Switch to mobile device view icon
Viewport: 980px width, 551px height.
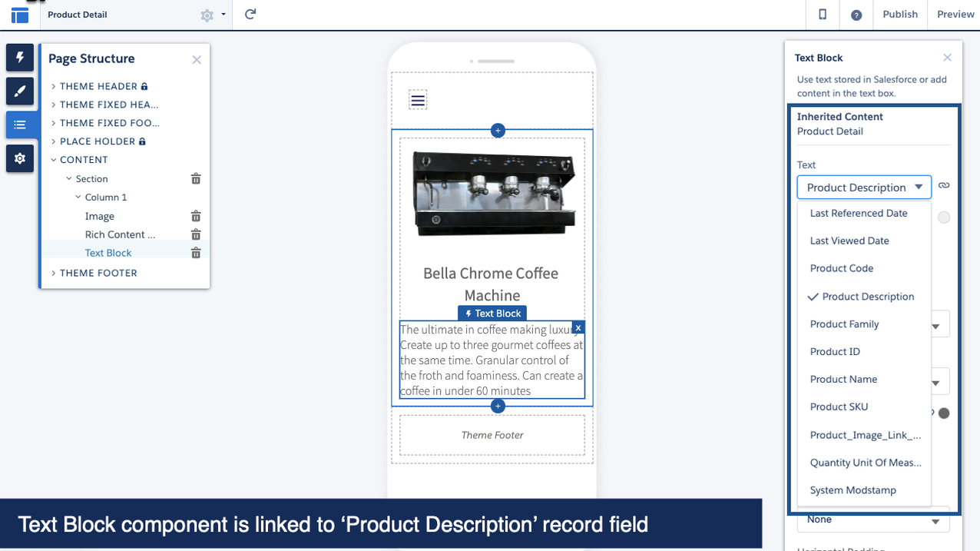click(823, 15)
